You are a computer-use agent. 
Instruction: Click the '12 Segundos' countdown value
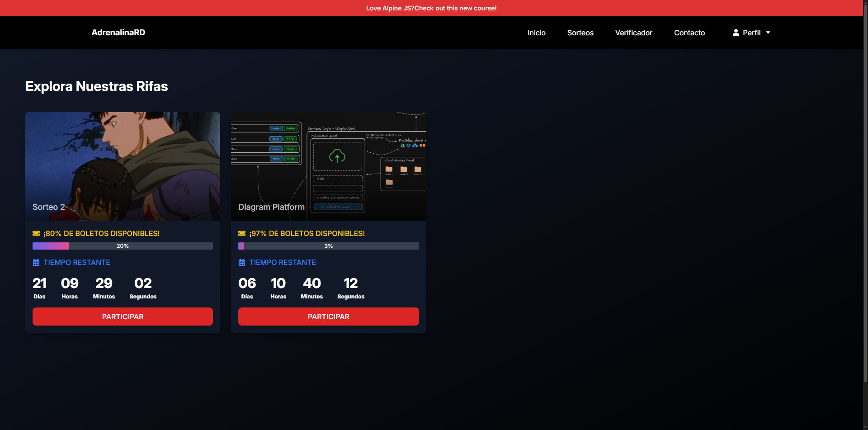(x=351, y=288)
